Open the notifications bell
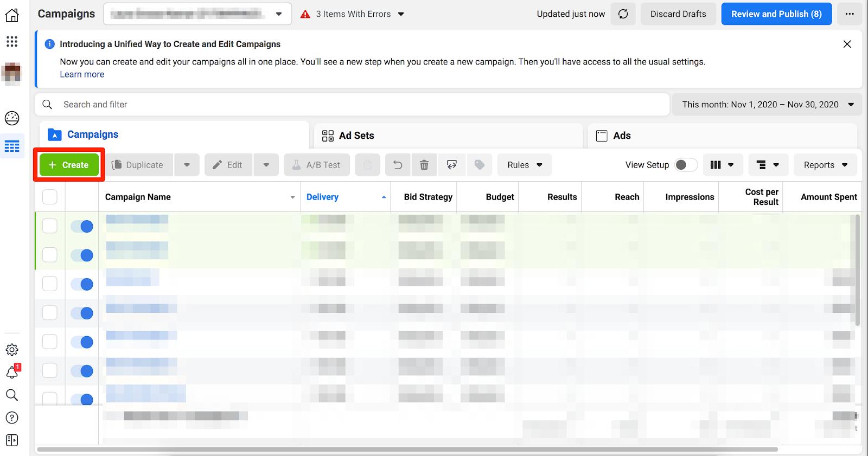This screenshot has height=456, width=868. coord(12,372)
